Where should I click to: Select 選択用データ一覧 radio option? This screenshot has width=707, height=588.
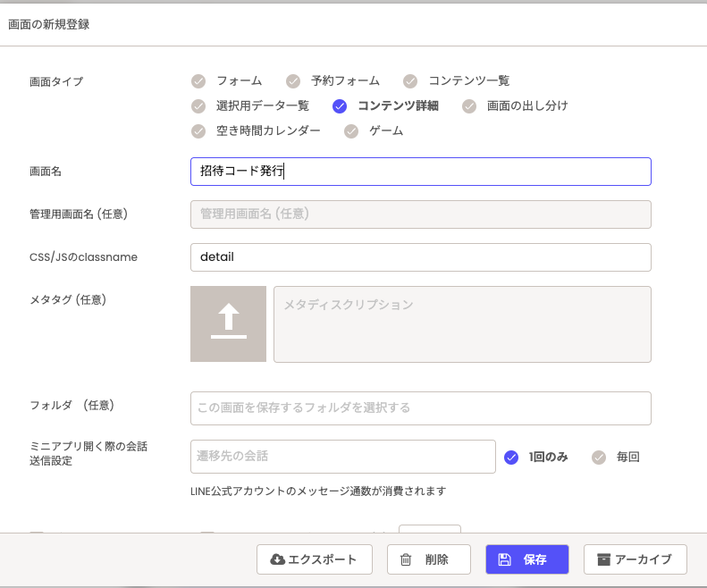[198, 106]
